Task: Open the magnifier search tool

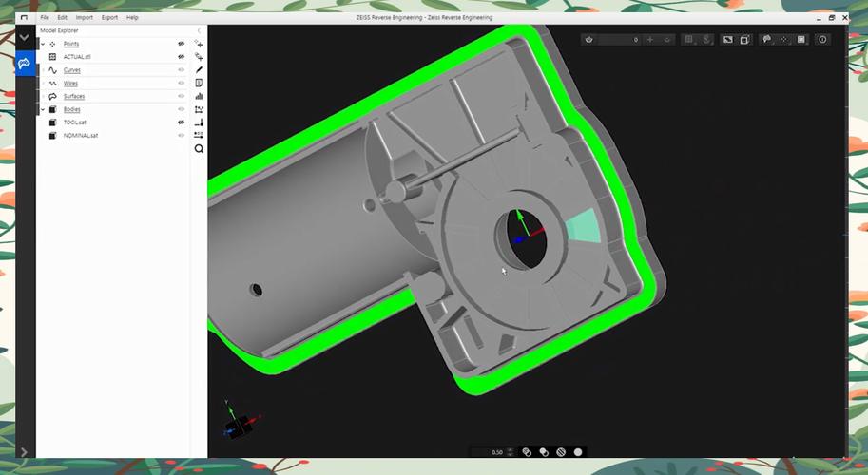Action: (199, 149)
